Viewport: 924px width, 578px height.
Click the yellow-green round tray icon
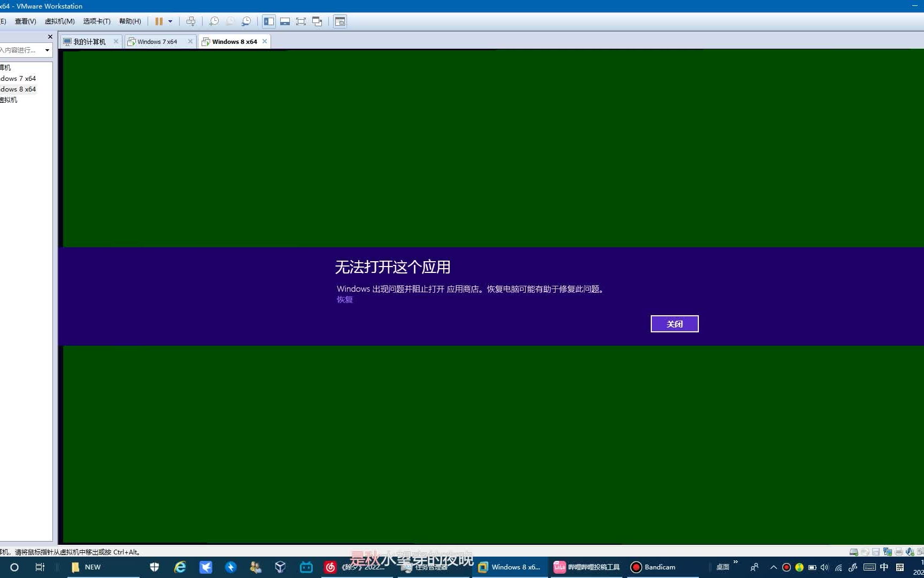(799, 567)
